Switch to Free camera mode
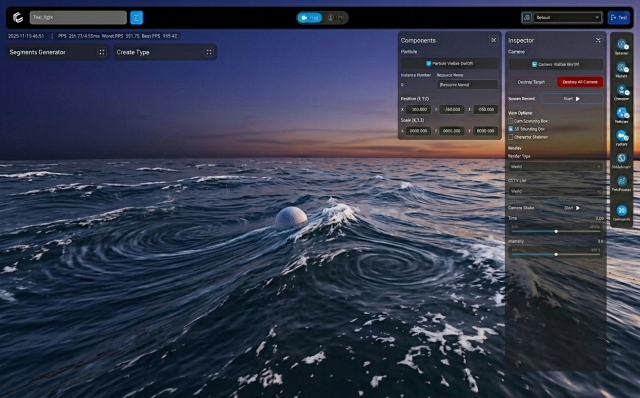Screen dimensions: 640x398 [309, 18]
